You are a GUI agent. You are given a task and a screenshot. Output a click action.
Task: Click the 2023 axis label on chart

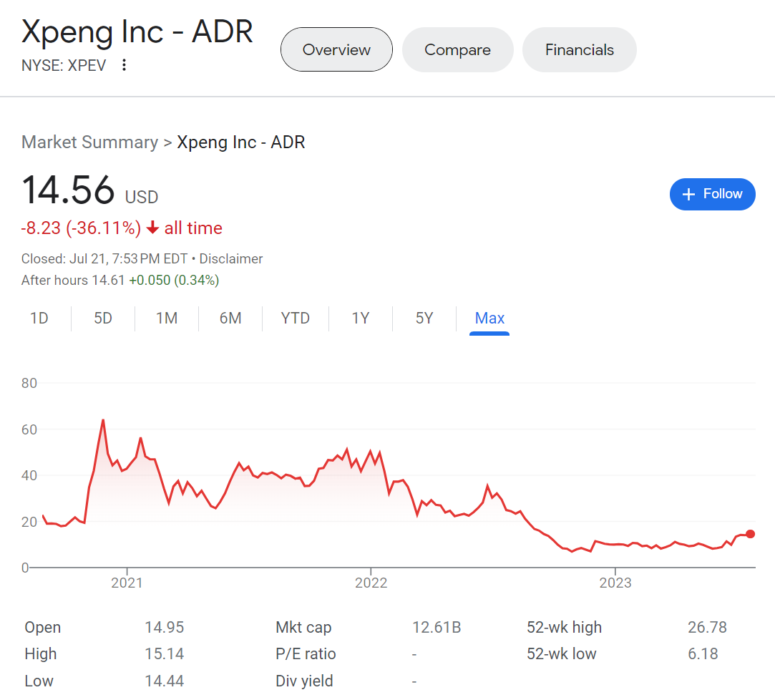[615, 583]
